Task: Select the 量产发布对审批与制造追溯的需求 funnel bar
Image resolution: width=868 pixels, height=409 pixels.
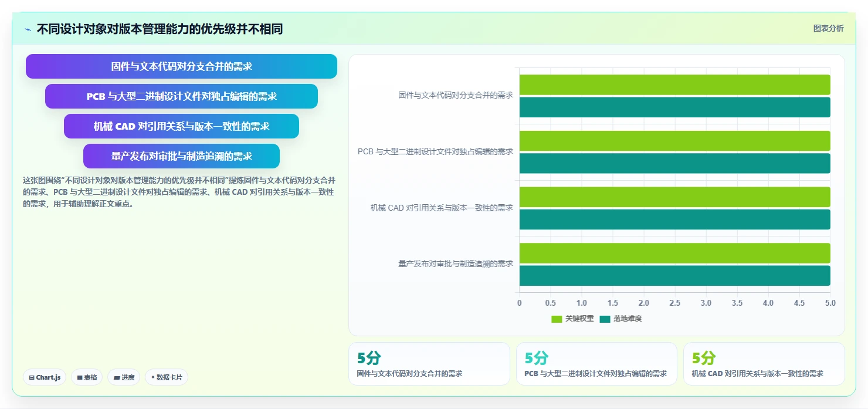Action: (181, 156)
